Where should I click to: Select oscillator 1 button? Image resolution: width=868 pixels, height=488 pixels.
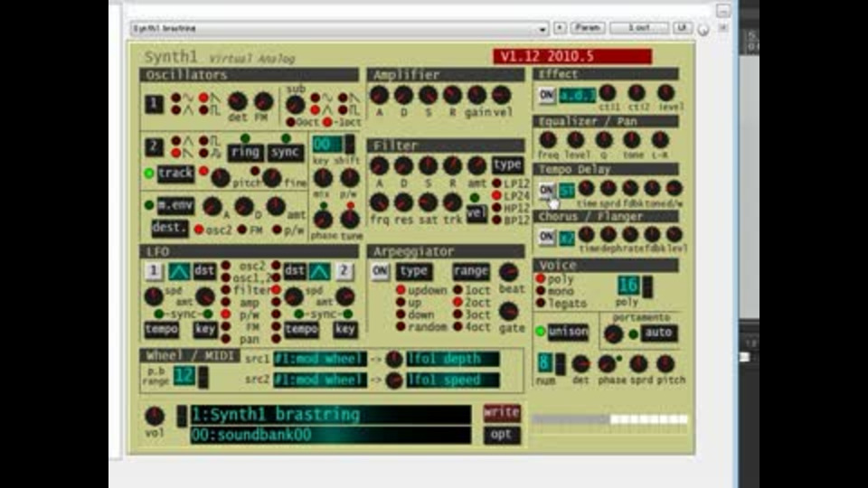point(154,104)
